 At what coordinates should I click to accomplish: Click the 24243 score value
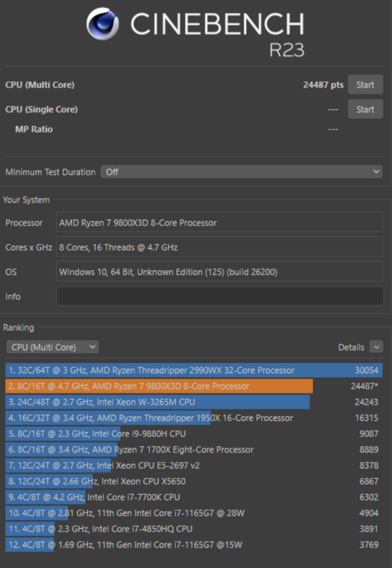click(366, 402)
